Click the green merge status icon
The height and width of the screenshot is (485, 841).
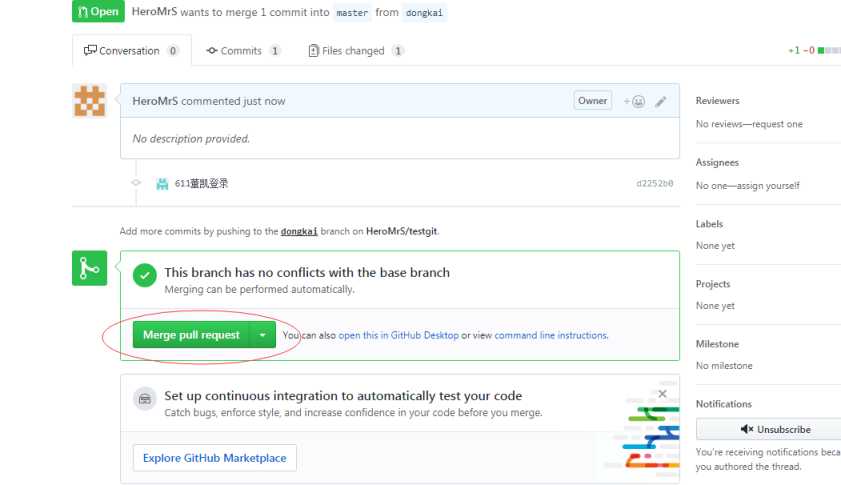(89, 267)
